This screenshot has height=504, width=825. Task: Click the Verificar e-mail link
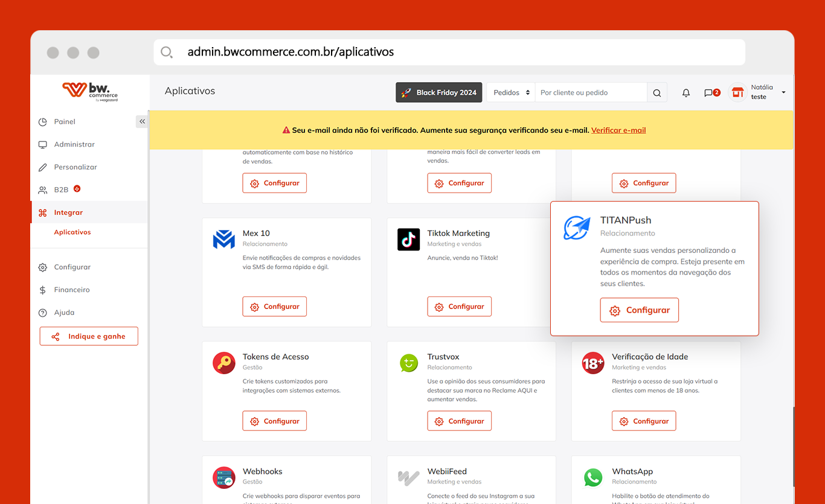(x=618, y=130)
